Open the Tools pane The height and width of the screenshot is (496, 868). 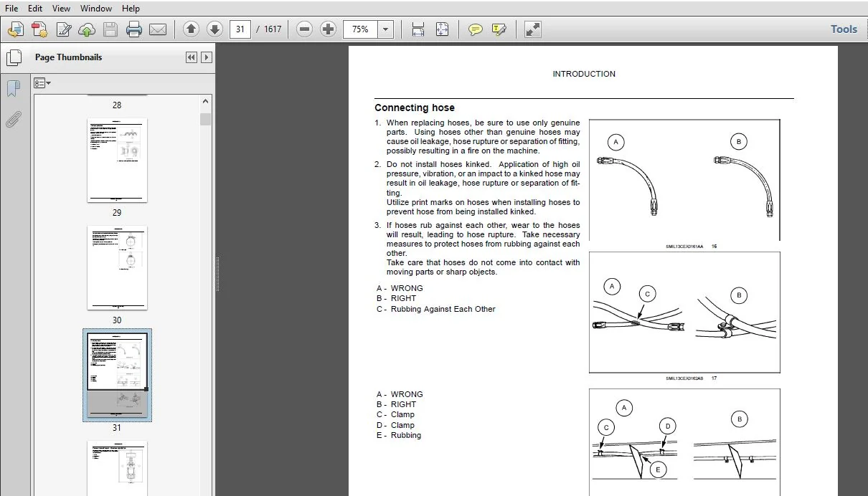click(844, 29)
